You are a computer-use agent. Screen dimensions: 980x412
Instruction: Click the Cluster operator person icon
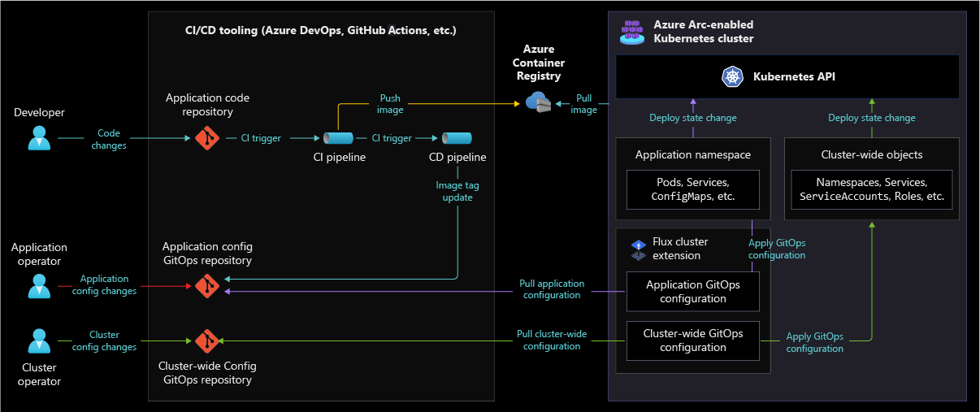click(x=39, y=340)
